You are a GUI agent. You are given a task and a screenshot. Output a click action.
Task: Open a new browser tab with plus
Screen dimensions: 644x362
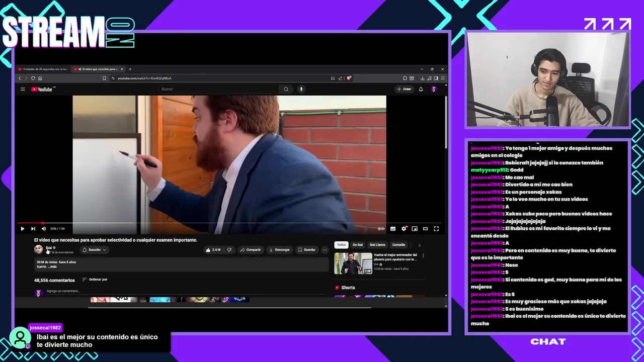[130, 69]
